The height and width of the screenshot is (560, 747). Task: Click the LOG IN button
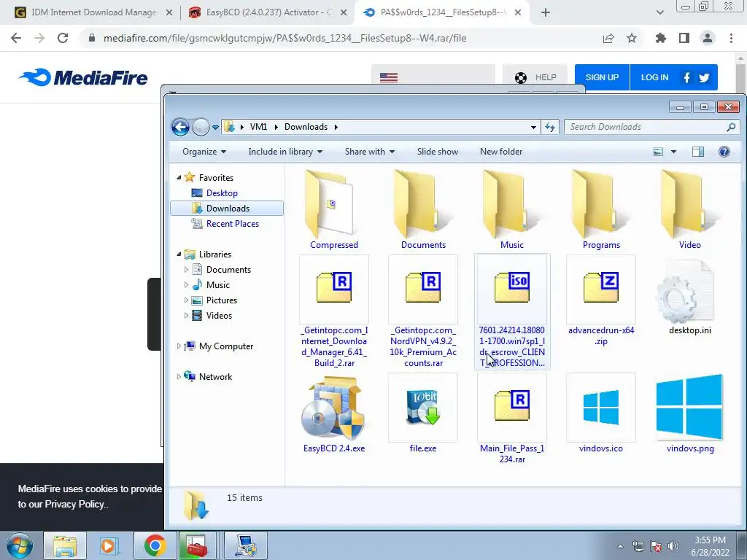pyautogui.click(x=654, y=77)
